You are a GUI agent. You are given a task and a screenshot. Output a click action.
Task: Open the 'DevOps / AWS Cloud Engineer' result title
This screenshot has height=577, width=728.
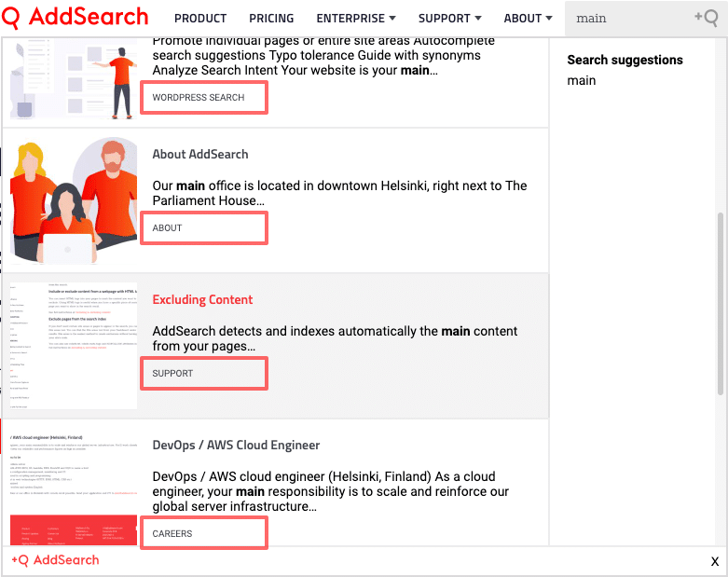236,446
